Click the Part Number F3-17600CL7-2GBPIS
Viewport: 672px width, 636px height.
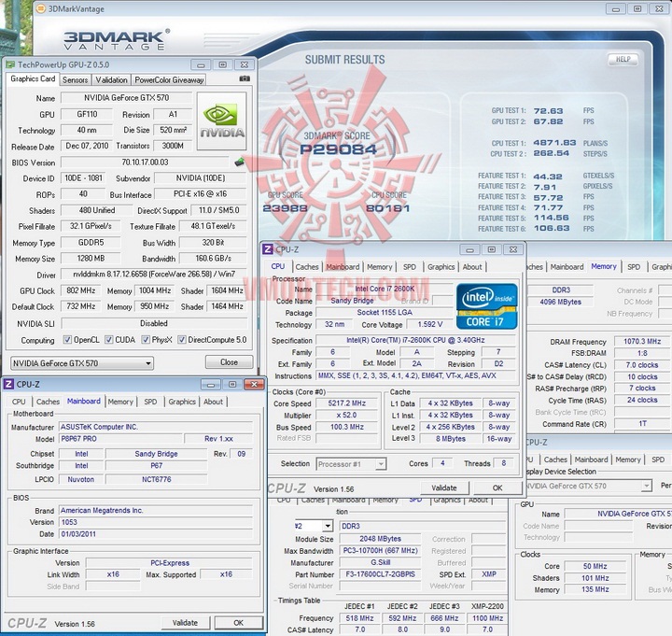[x=380, y=574]
